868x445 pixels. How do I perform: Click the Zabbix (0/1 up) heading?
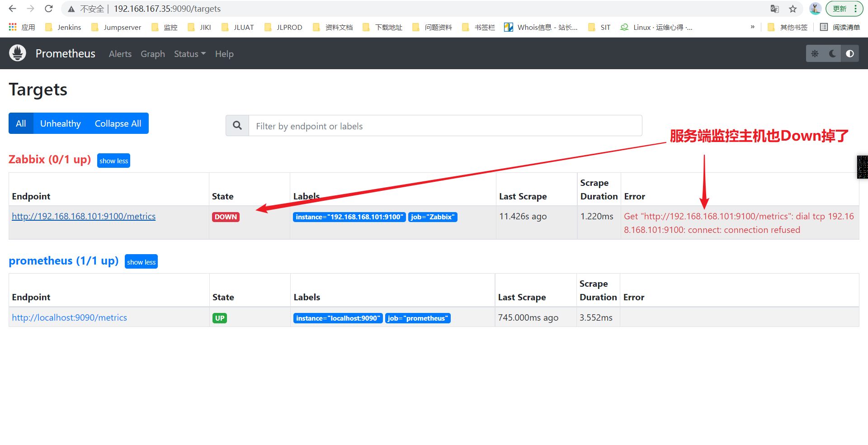click(x=50, y=159)
